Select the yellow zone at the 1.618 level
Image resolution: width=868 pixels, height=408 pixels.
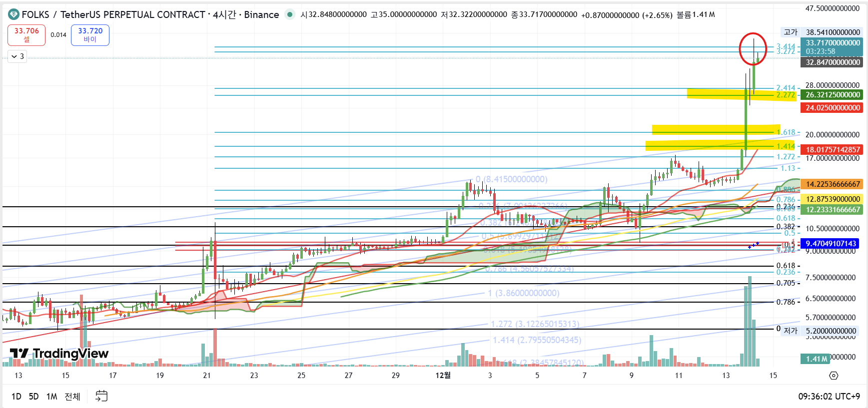(715, 129)
